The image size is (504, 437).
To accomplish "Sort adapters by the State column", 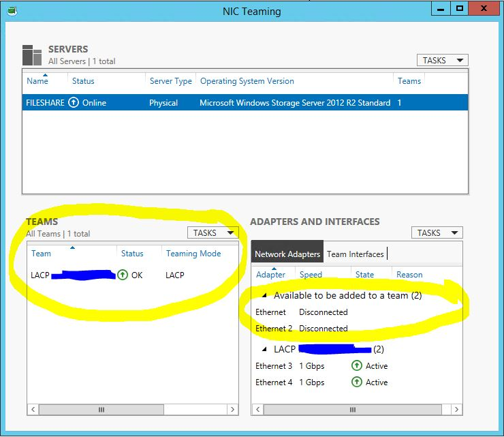I will tap(364, 275).
